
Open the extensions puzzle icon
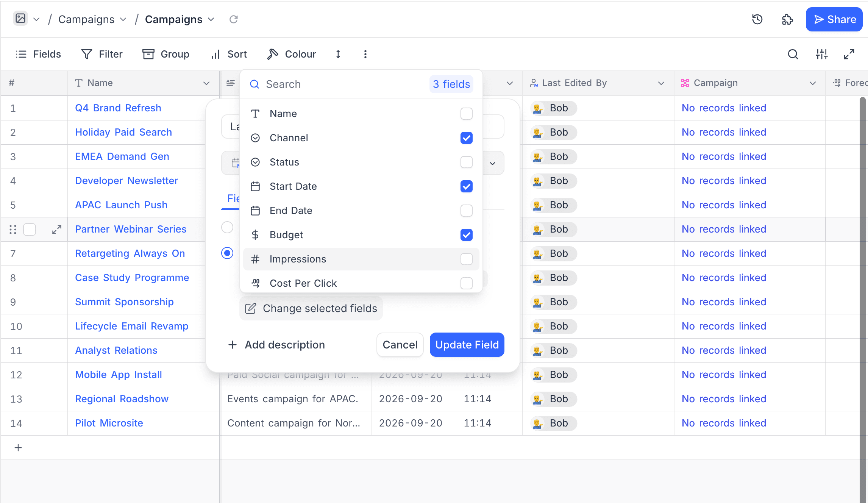click(787, 19)
